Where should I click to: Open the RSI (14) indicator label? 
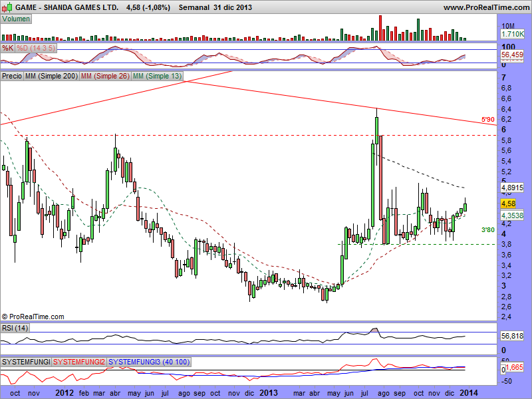coord(15,328)
